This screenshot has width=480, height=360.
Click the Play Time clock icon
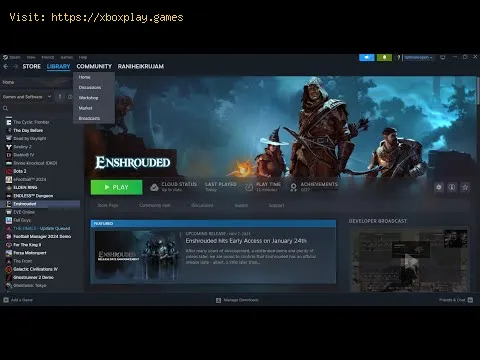click(249, 187)
